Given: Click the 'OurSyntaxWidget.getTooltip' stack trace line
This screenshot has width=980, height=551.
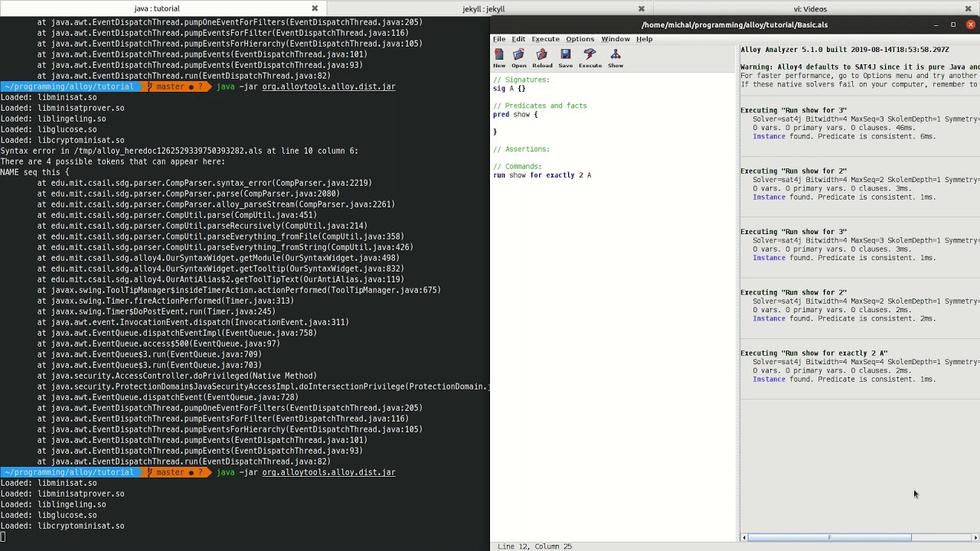Looking at the screenshot, I should [x=220, y=269].
